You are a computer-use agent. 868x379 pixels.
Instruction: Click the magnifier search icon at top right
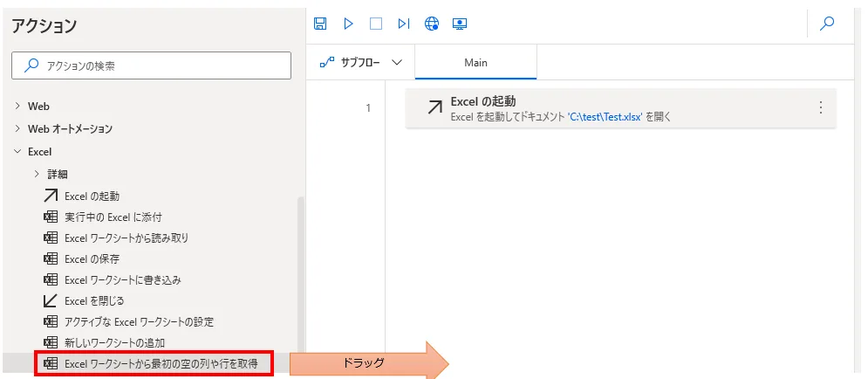point(827,24)
